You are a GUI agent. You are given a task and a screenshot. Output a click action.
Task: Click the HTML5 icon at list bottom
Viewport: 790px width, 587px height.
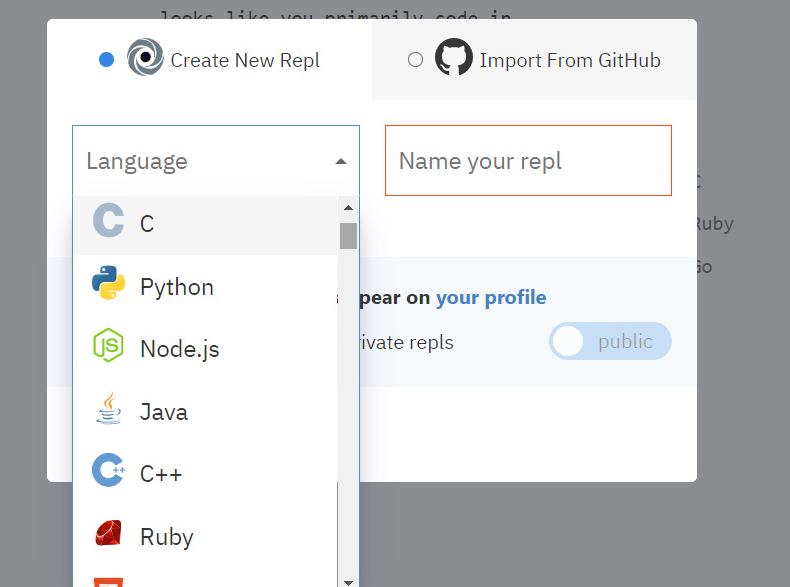[108, 582]
